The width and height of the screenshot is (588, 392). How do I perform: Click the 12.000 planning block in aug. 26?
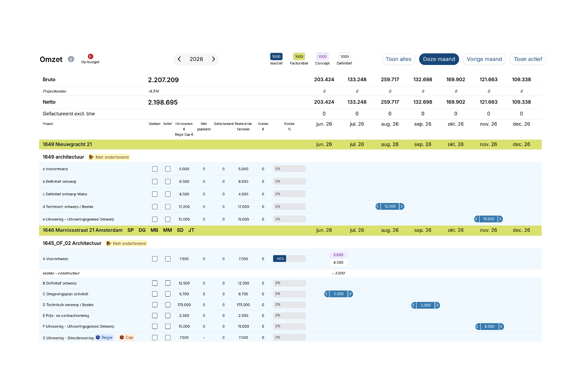(390, 206)
